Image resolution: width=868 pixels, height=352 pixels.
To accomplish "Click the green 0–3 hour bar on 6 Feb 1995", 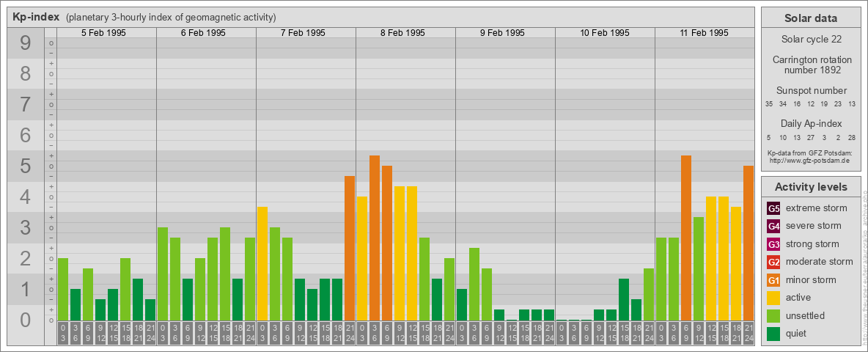I will click(163, 274).
